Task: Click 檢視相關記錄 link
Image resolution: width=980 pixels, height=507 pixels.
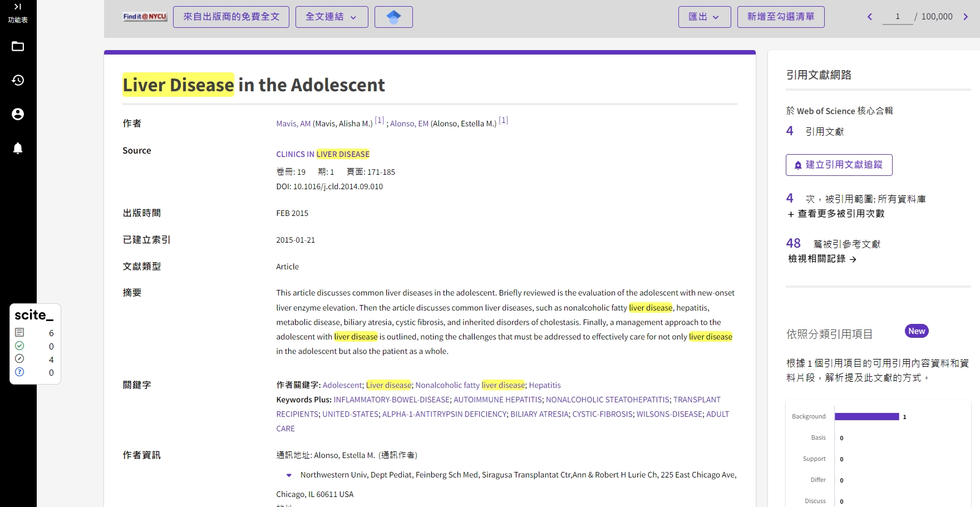Action: coord(822,259)
